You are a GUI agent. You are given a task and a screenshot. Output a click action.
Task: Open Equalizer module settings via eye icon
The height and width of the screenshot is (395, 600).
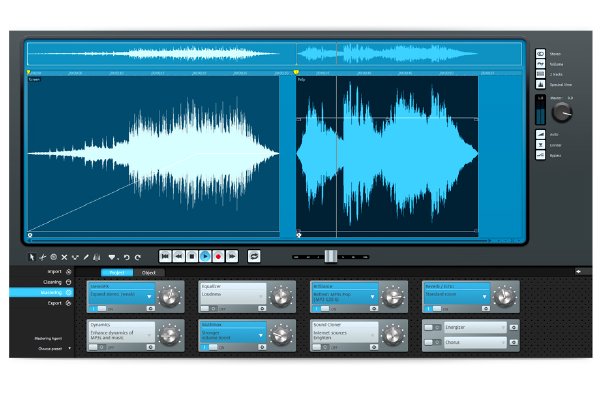tap(262, 308)
